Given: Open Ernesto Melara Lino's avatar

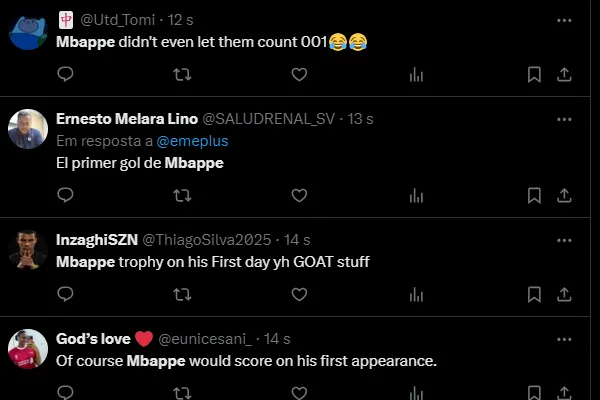Looking at the screenshot, I should pyautogui.click(x=28, y=129).
